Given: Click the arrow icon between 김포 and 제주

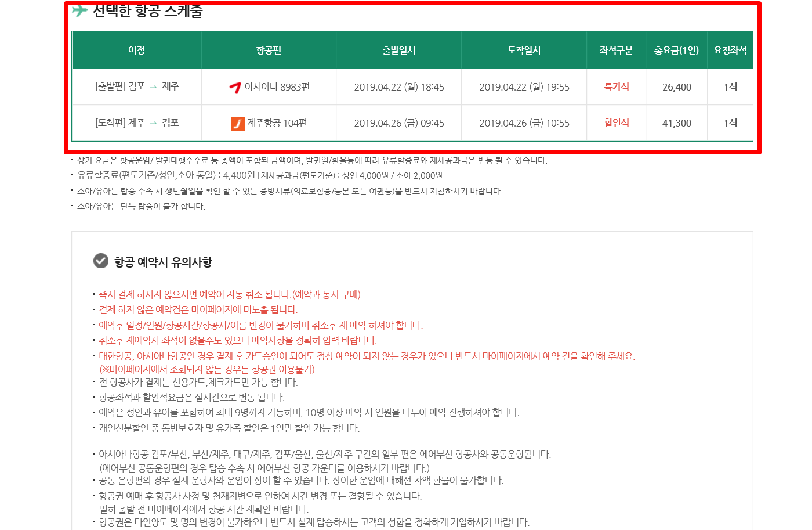Looking at the screenshot, I should (x=153, y=87).
